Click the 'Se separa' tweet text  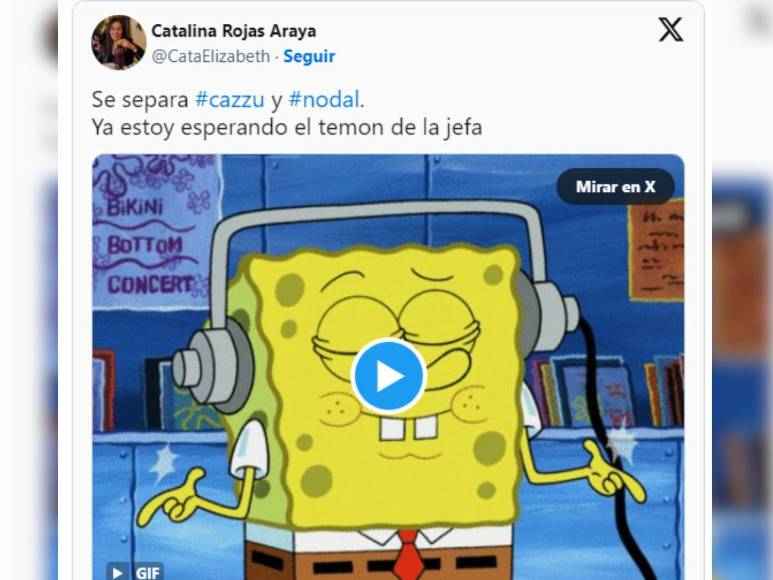tap(140, 100)
